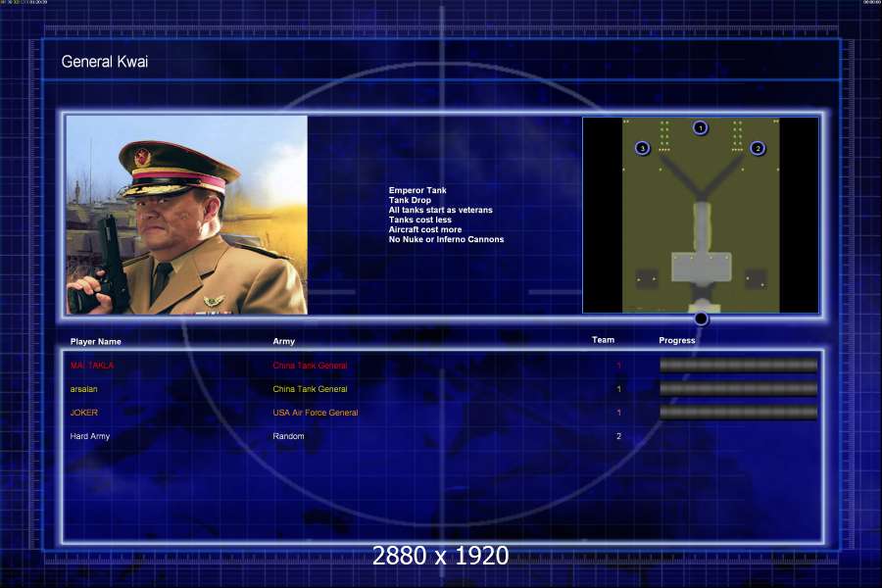
Task: Click the unnumbered black marker below the map
Action: point(701,319)
